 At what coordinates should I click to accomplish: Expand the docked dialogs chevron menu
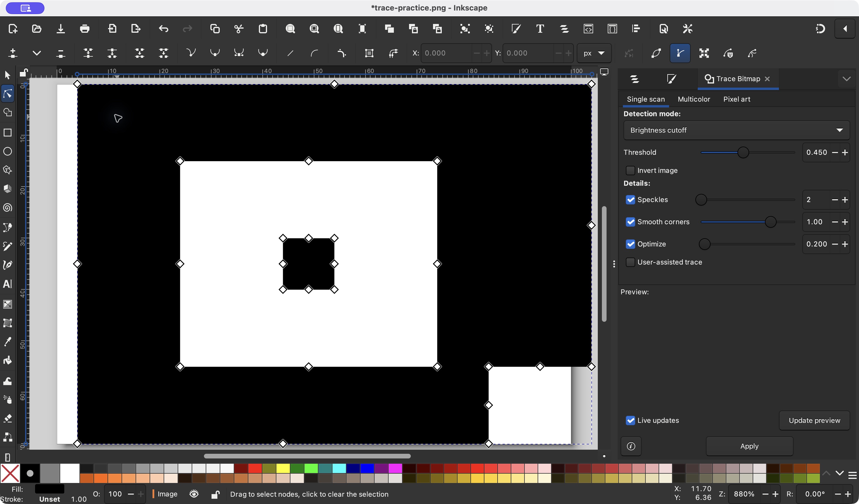[846, 79]
